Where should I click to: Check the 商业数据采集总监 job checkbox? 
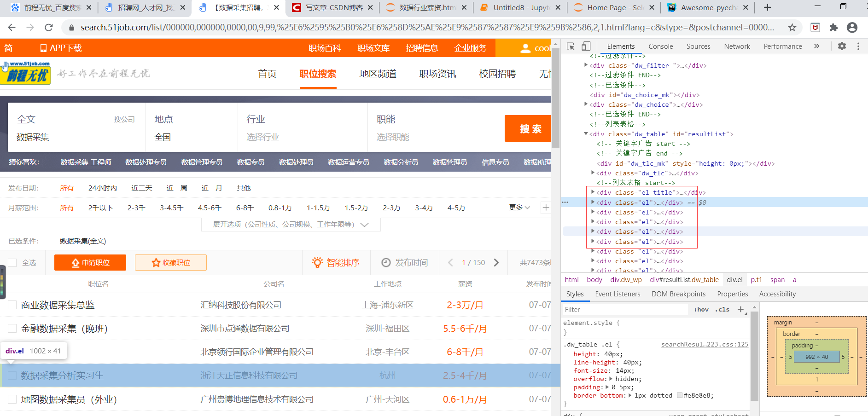12,305
